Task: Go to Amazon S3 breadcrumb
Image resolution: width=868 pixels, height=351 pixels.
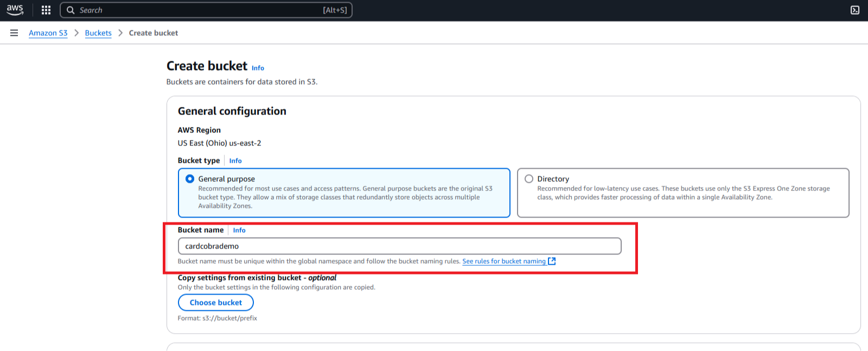Action: 48,33
